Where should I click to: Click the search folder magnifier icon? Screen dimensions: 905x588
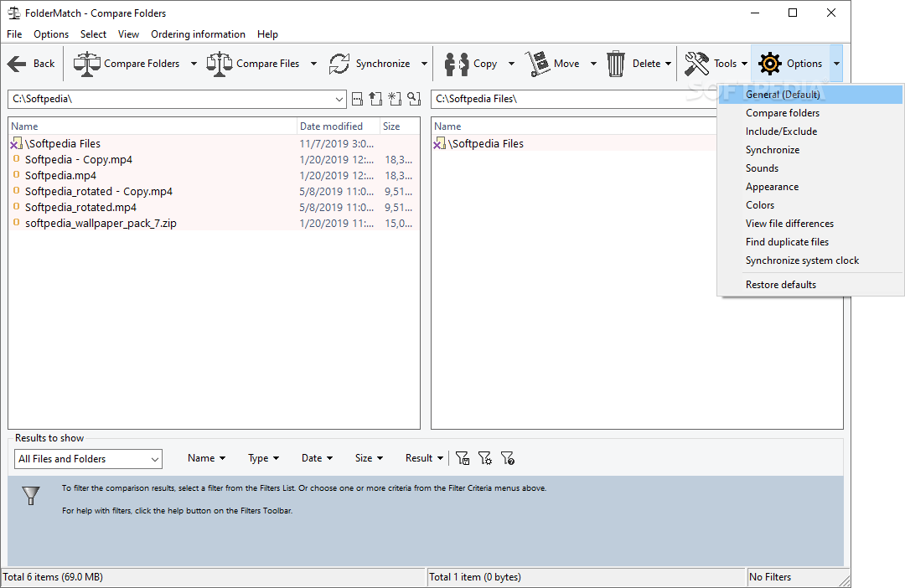tap(414, 99)
